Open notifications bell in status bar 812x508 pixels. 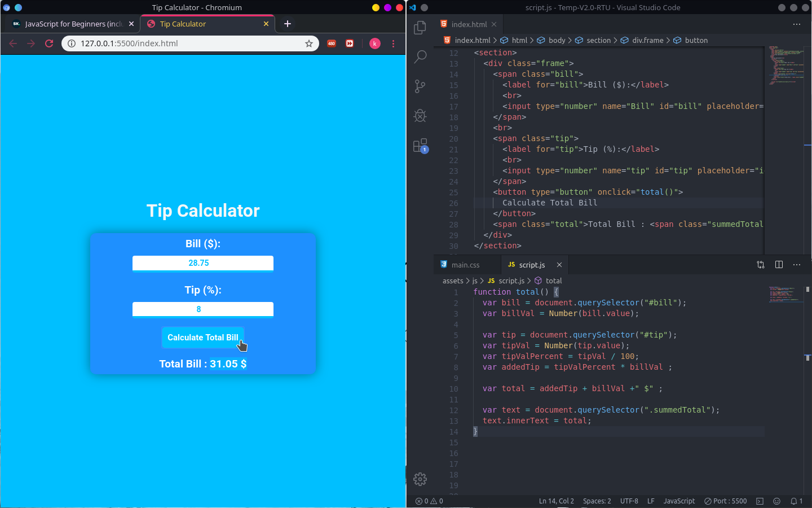tap(796, 501)
